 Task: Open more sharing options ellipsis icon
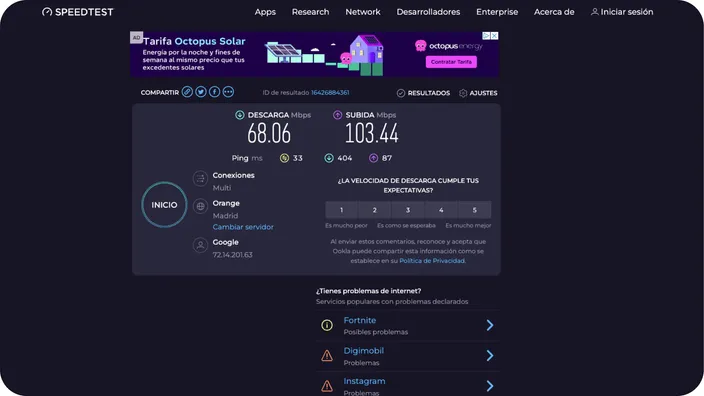(228, 92)
